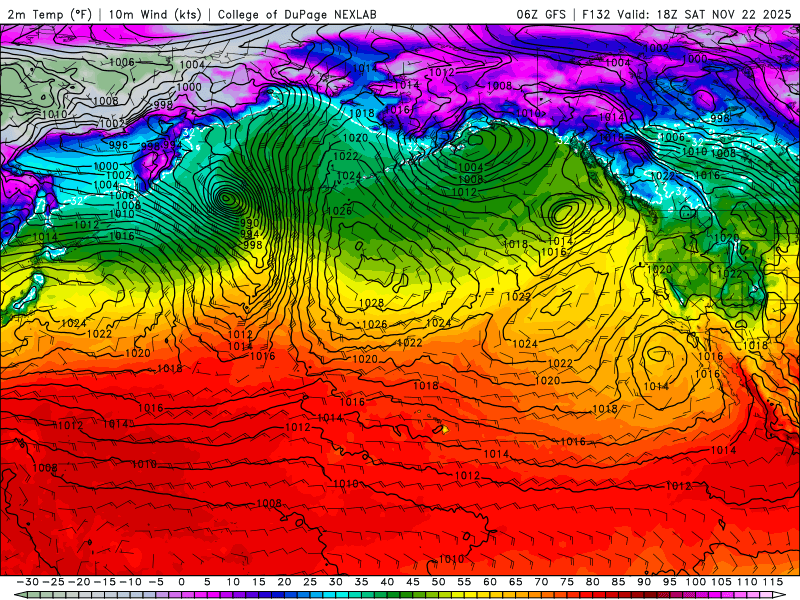The width and height of the screenshot is (800, 600).
Task: Click the 0 label on the temperature legend
Action: pyautogui.click(x=182, y=582)
